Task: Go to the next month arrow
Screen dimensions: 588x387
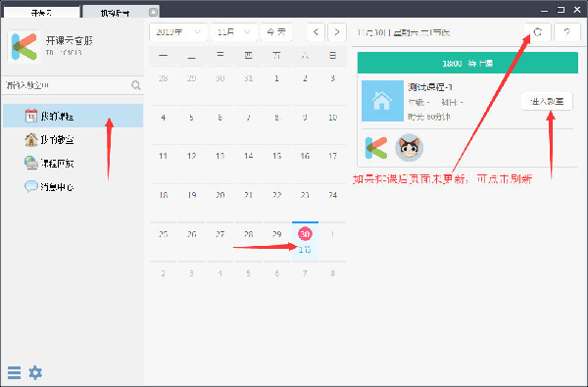Action: click(x=337, y=32)
